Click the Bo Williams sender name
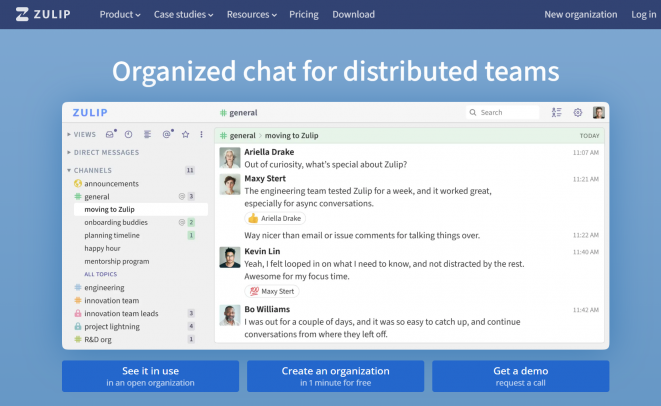The image size is (661, 406). 267,309
